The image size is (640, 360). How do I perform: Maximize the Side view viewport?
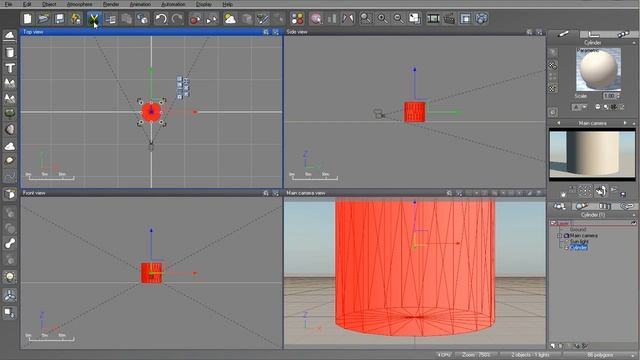click(539, 32)
